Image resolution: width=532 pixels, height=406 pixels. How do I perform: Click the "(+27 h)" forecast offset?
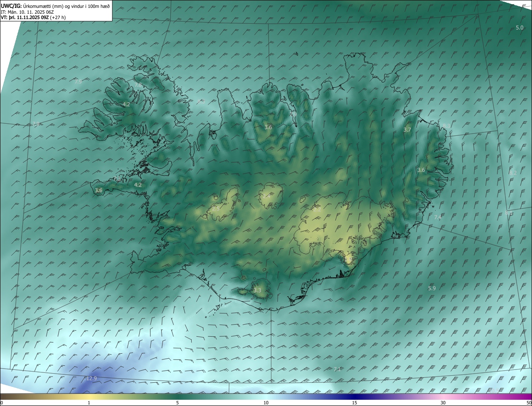pos(57,17)
